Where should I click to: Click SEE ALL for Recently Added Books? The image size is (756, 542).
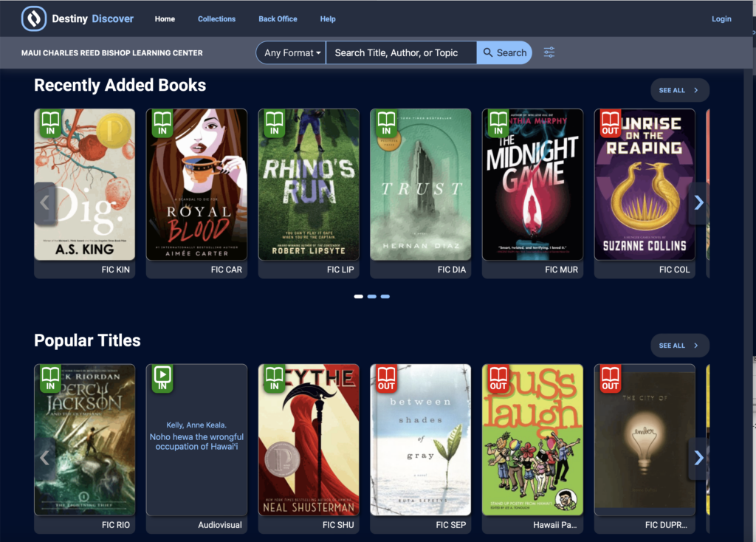tap(678, 89)
